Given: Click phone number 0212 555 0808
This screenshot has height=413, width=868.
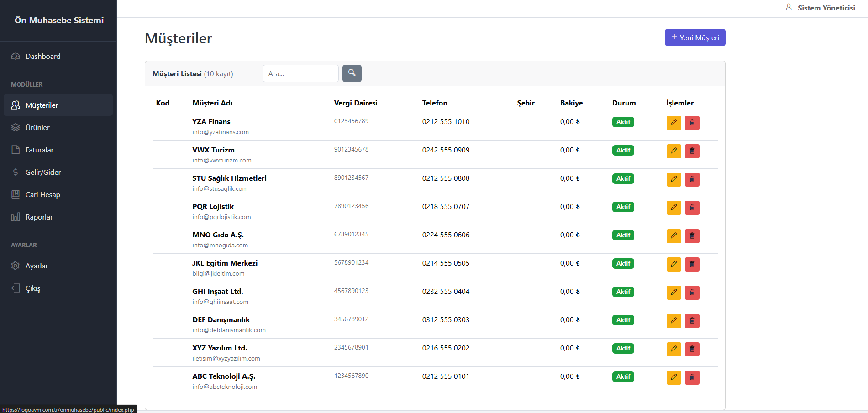Looking at the screenshot, I should tap(446, 178).
